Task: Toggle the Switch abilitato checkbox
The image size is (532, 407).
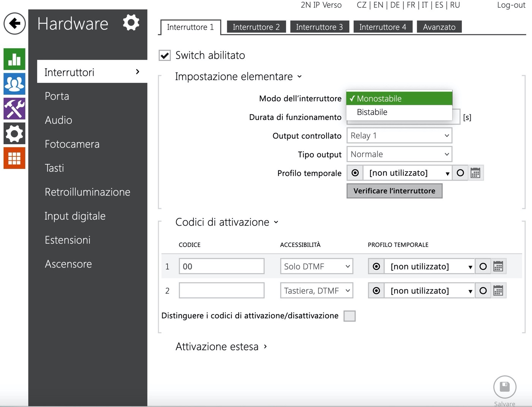Action: (165, 56)
